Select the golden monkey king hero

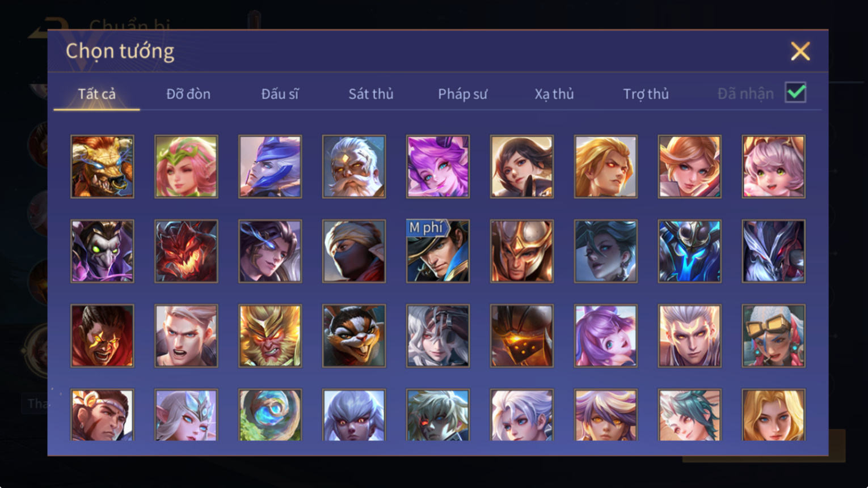[x=270, y=336]
